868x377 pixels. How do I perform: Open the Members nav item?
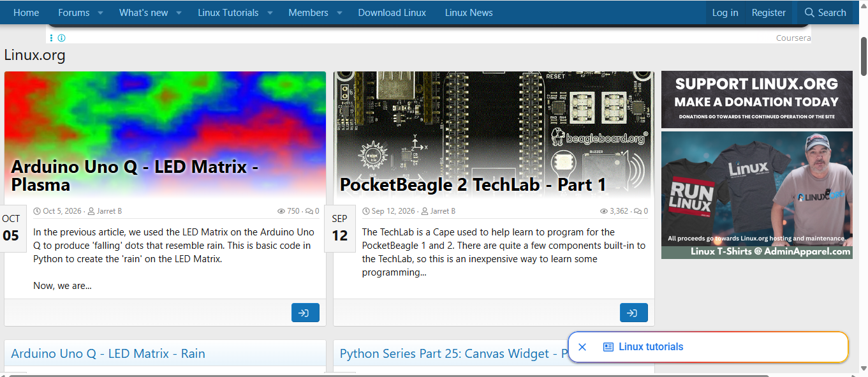pos(308,13)
